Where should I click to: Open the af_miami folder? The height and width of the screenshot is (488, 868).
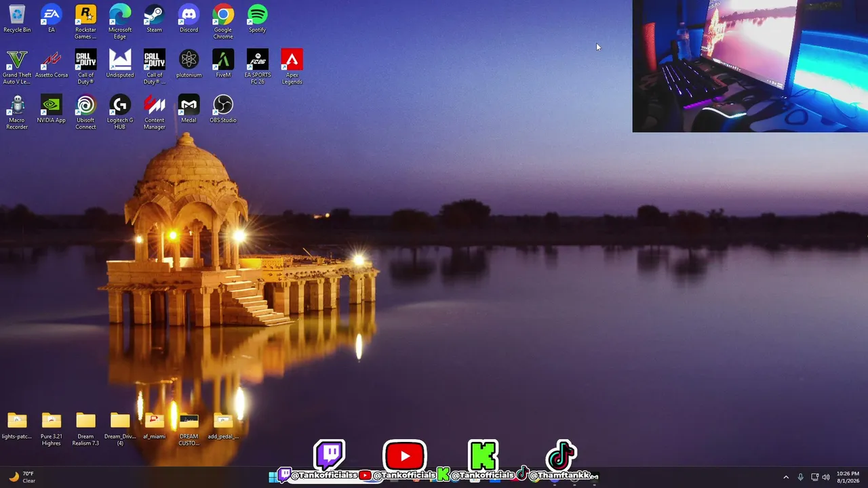[x=154, y=426]
